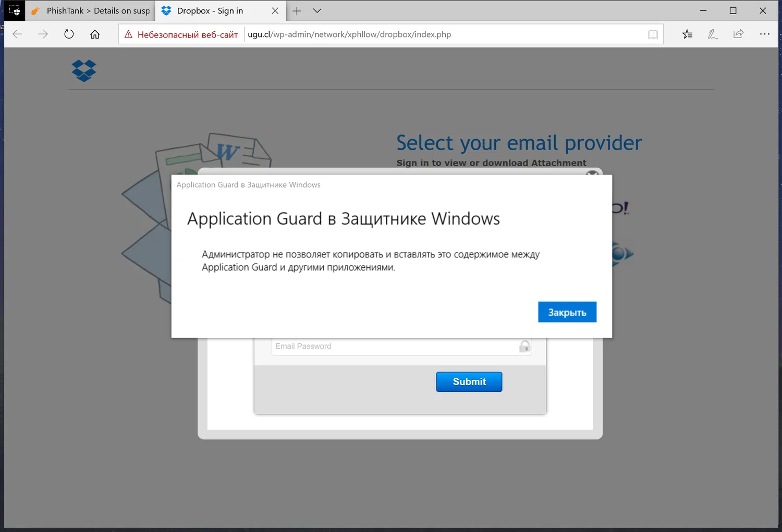Click the Application Guard shield icon
Image resolution: width=782 pixels, height=532 pixels.
pyautogui.click(x=14, y=10)
